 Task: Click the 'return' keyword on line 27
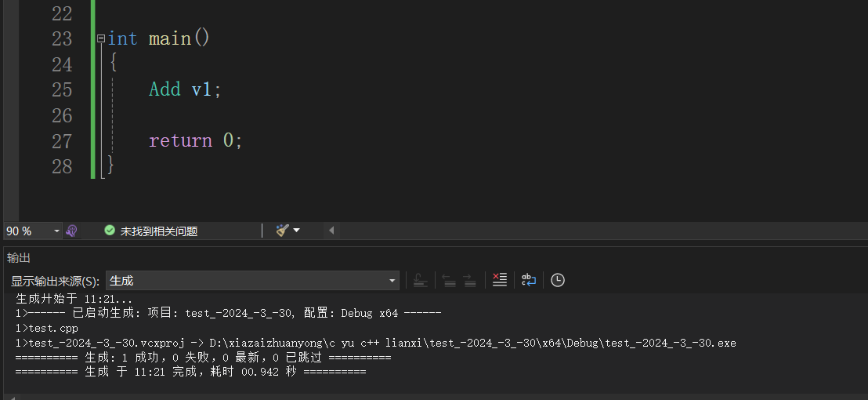point(180,140)
